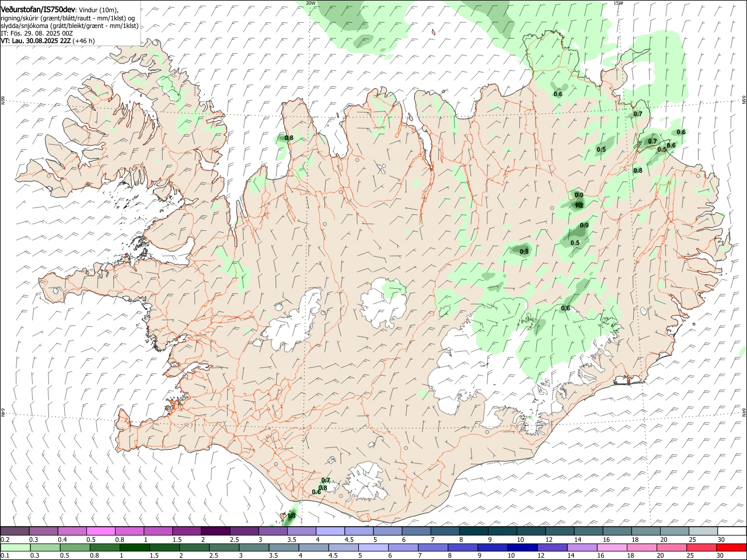747x560 pixels.
Task: Click the 0.1 label on the lower legend
Action: (5, 555)
